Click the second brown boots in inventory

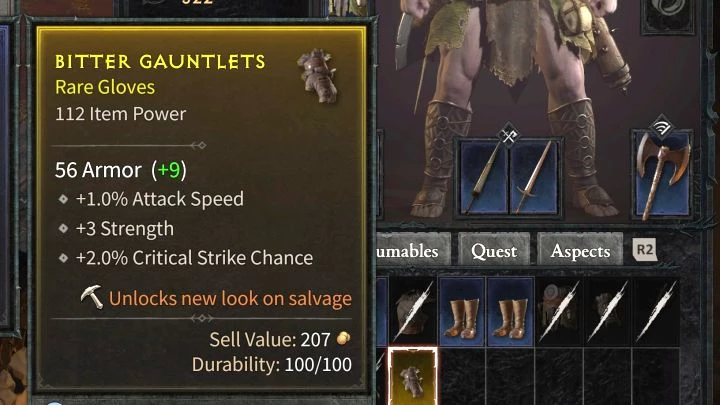[510, 312]
